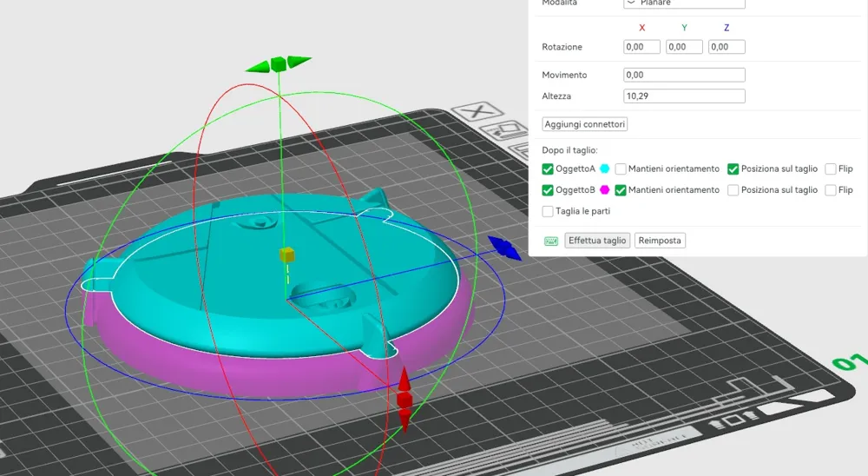Click the magenta OggettoB color hexagon
Screen dimensions: 868x476
[x=605, y=189]
